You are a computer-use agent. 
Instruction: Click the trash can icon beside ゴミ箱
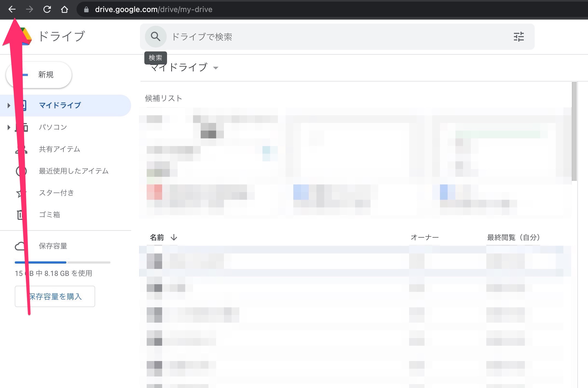click(x=21, y=215)
